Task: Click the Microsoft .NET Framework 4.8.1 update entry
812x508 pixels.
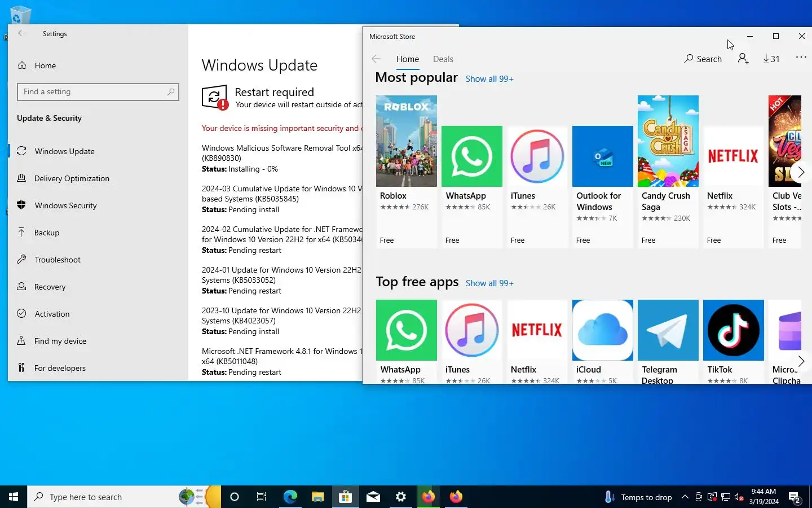Action: (x=282, y=356)
